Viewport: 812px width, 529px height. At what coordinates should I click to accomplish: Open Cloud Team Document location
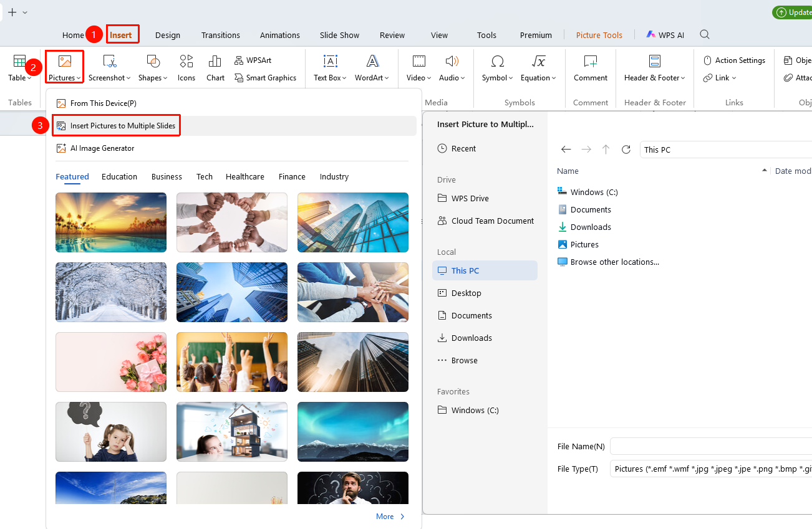pyautogui.click(x=486, y=221)
